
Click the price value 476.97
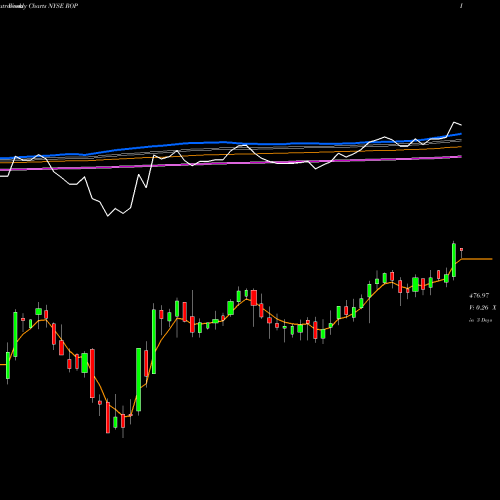[479, 296]
